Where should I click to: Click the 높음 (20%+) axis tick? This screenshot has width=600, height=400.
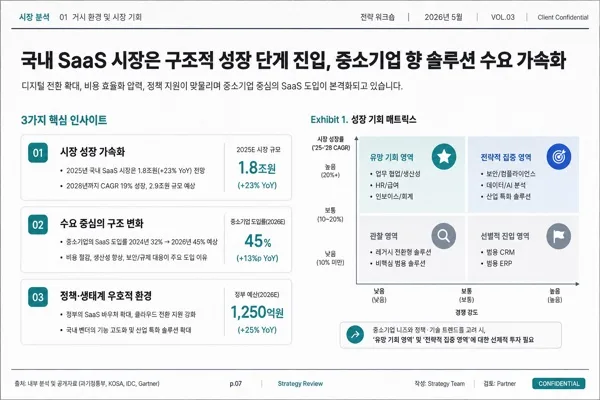pyautogui.click(x=330, y=171)
